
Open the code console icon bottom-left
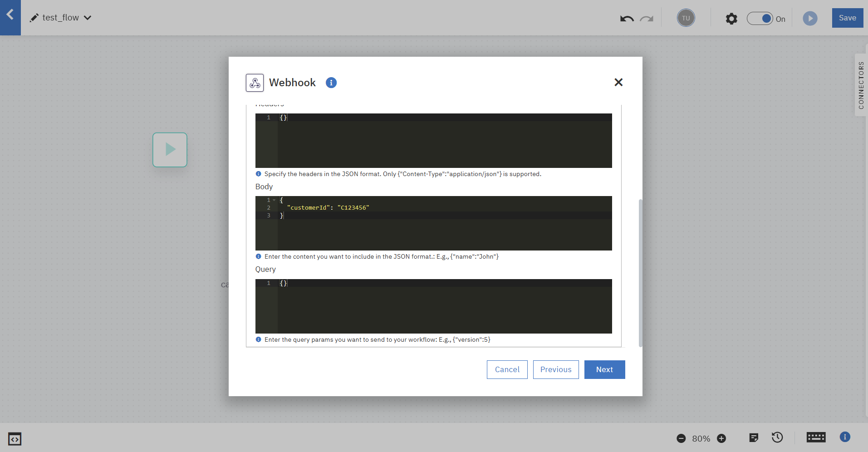coord(15,439)
